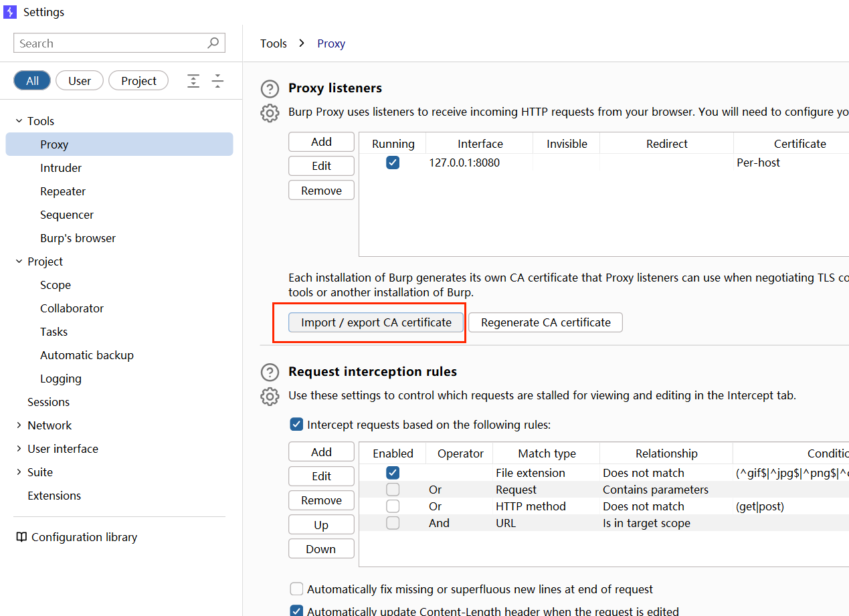This screenshot has width=849, height=616.
Task: Select the All filter tab
Action: (x=32, y=81)
